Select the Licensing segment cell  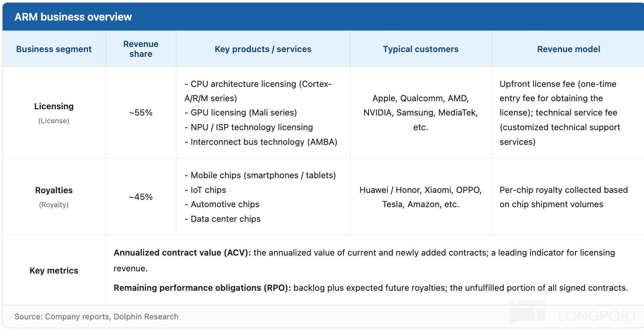(54, 113)
